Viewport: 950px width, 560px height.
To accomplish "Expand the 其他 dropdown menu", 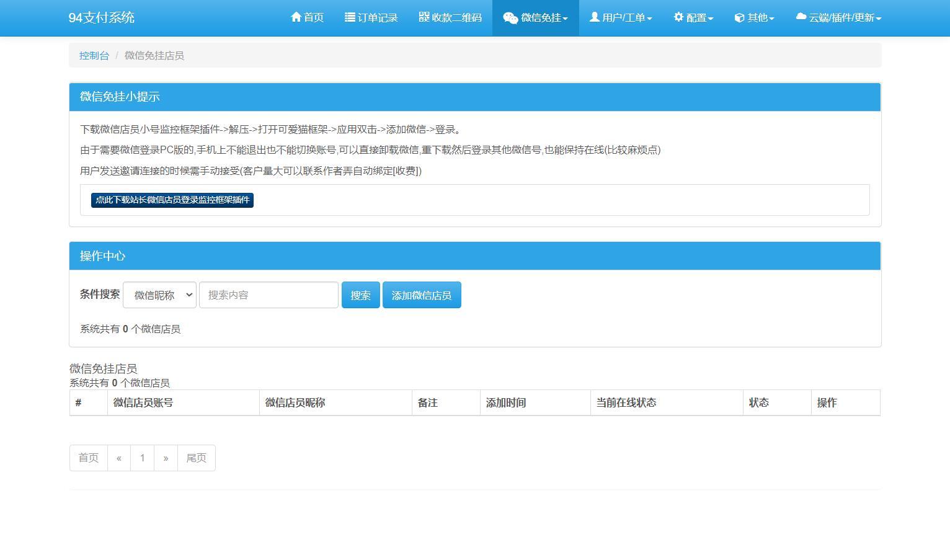I will (x=753, y=17).
